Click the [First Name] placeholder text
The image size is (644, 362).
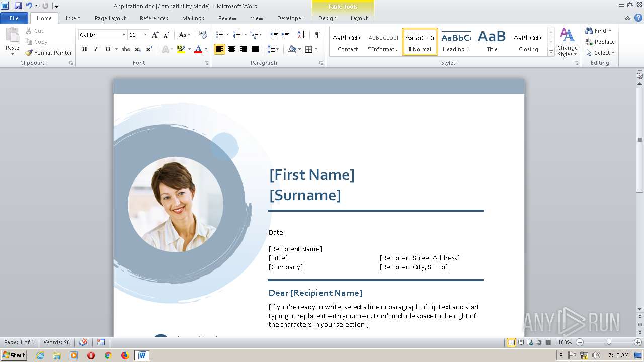pyautogui.click(x=312, y=175)
